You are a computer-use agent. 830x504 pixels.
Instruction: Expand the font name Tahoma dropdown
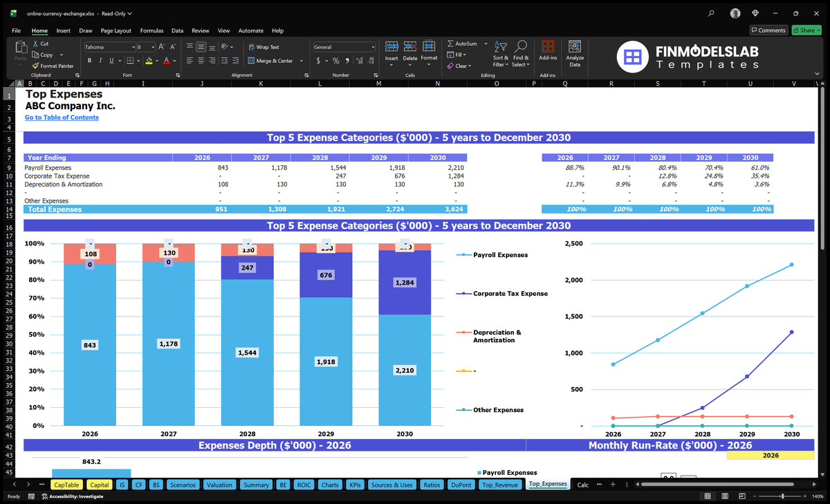(x=133, y=47)
